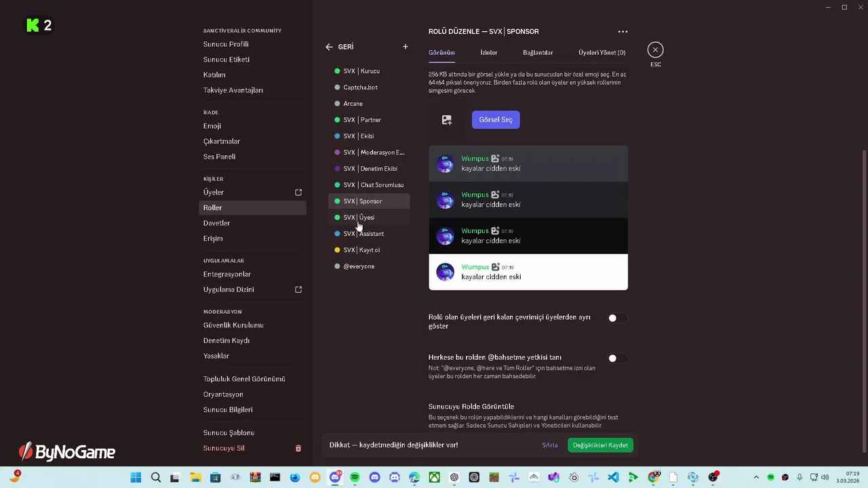The width and height of the screenshot is (868, 488).
Task: Open Google Chrome from the taskbar
Action: [653, 477]
